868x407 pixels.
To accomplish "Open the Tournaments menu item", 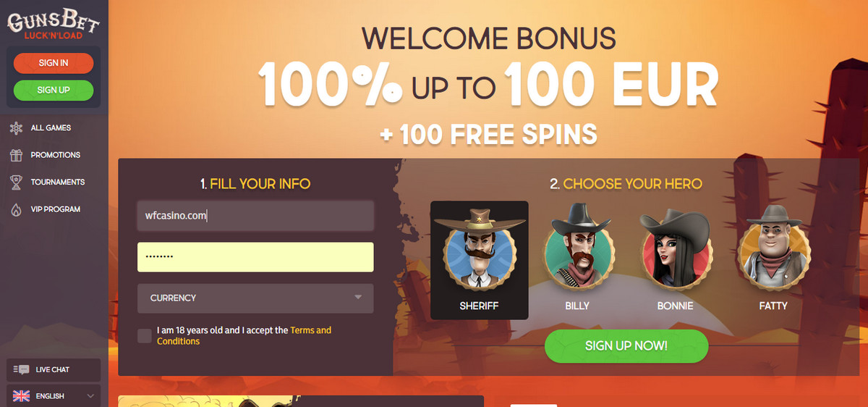I will click(58, 182).
